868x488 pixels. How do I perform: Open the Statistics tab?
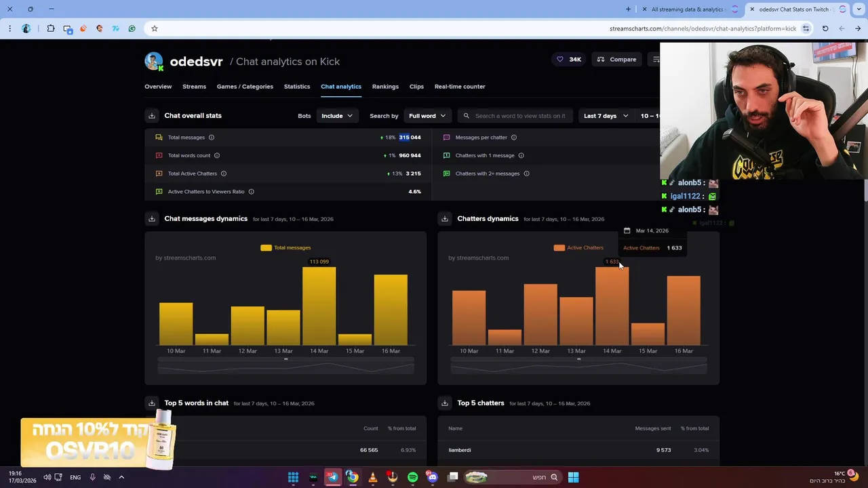[x=297, y=87]
